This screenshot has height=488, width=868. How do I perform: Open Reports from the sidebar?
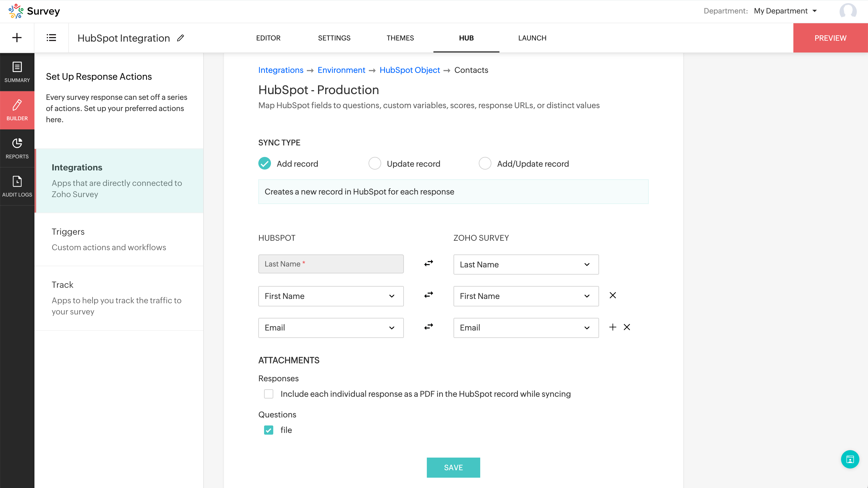17,148
